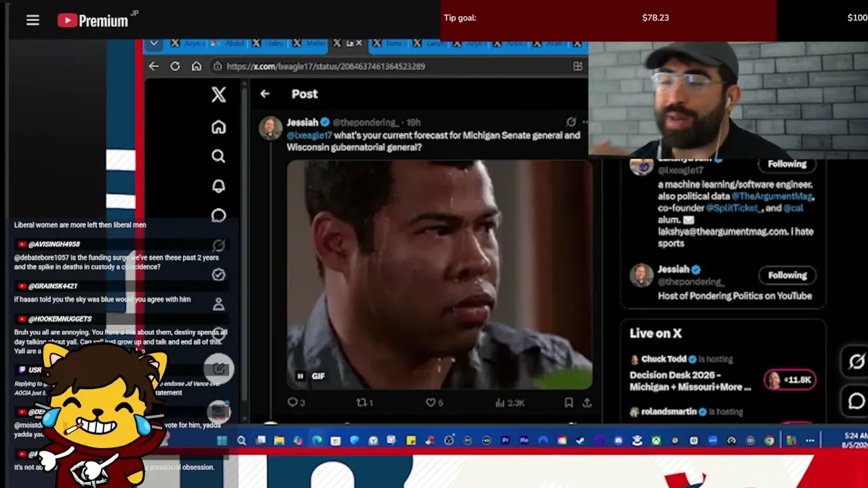Repost Jessiah's post
Viewport: 868px width, 488px height.
click(x=365, y=403)
